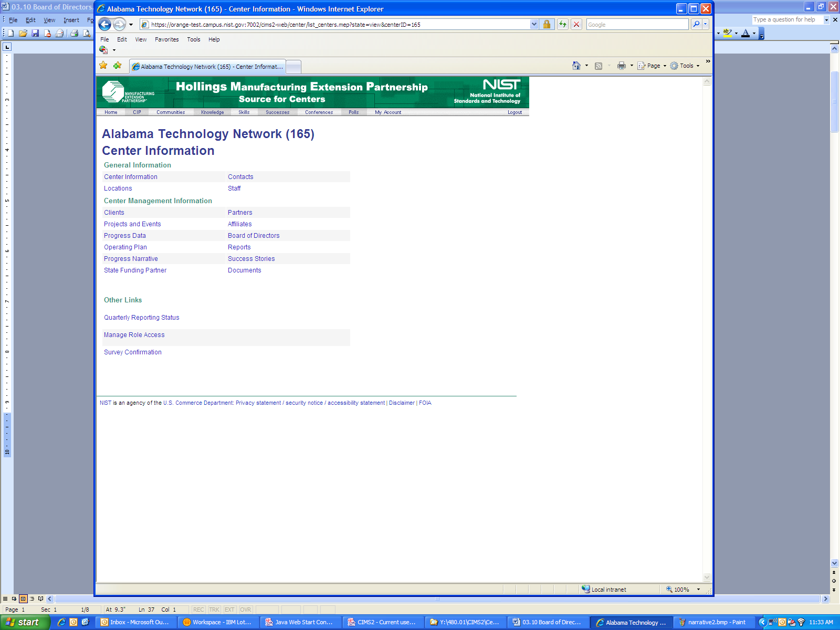
Task: Click the Manage Role Access link
Action: tap(134, 335)
